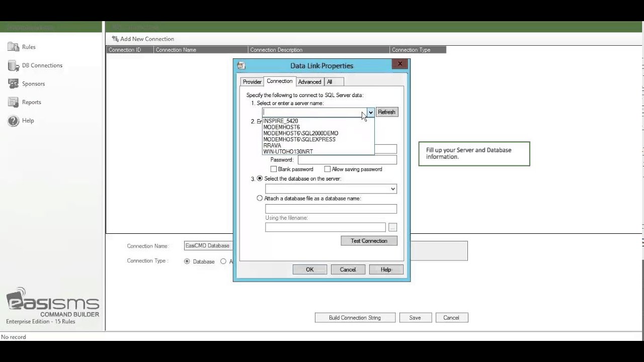
Task: Select MODEMHOST6\SQL2000DEMO server
Action: [x=318, y=133]
